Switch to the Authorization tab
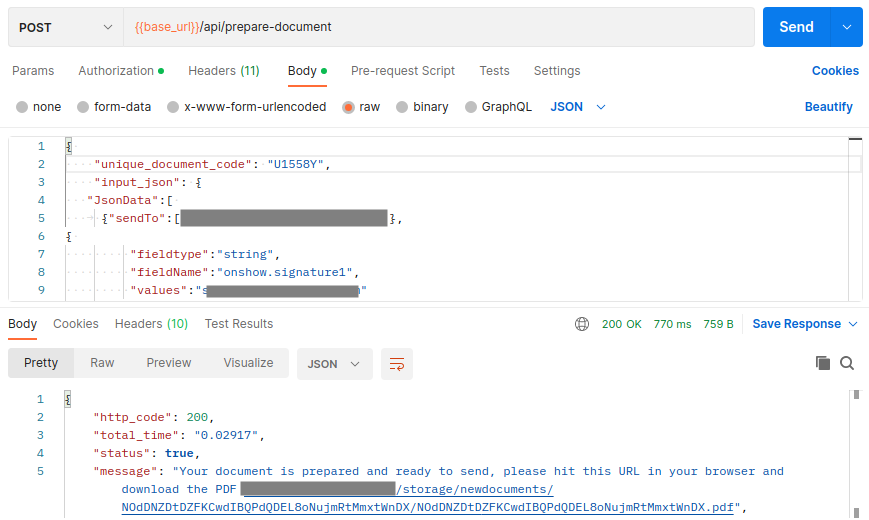 [x=121, y=71]
